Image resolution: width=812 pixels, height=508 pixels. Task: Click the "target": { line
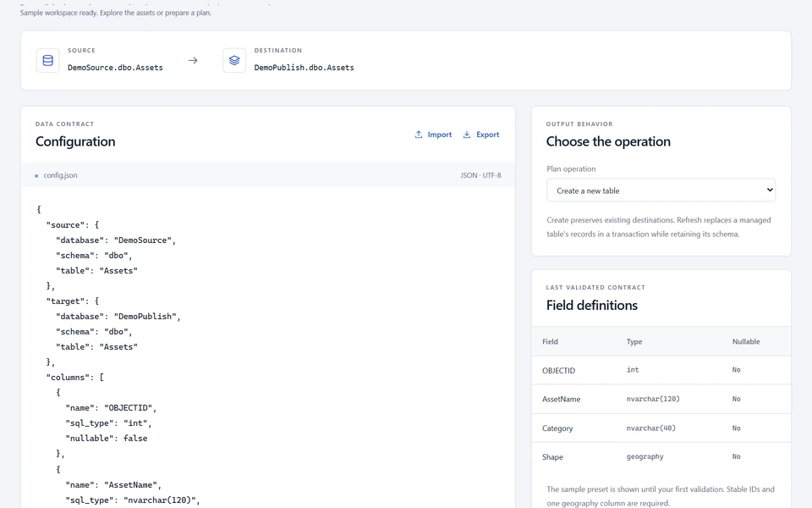[x=73, y=301]
